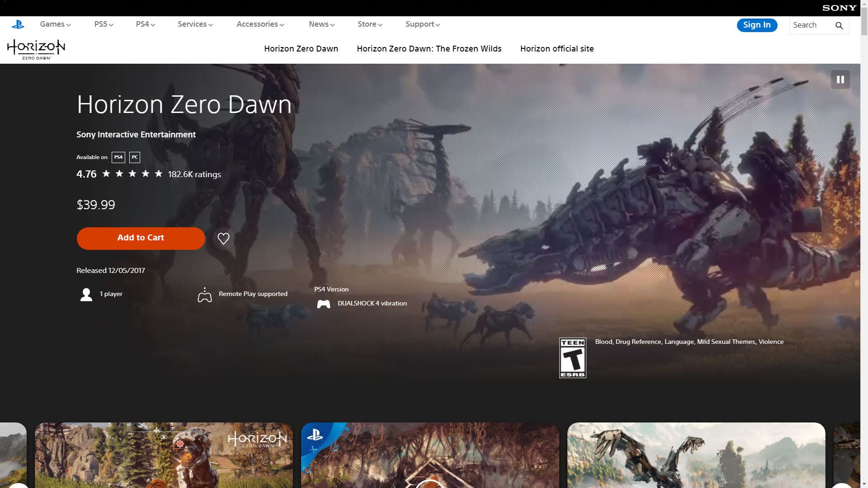Viewport: 868px width, 488px height.
Task: Add game to wishlist heart icon
Action: pyautogui.click(x=223, y=238)
